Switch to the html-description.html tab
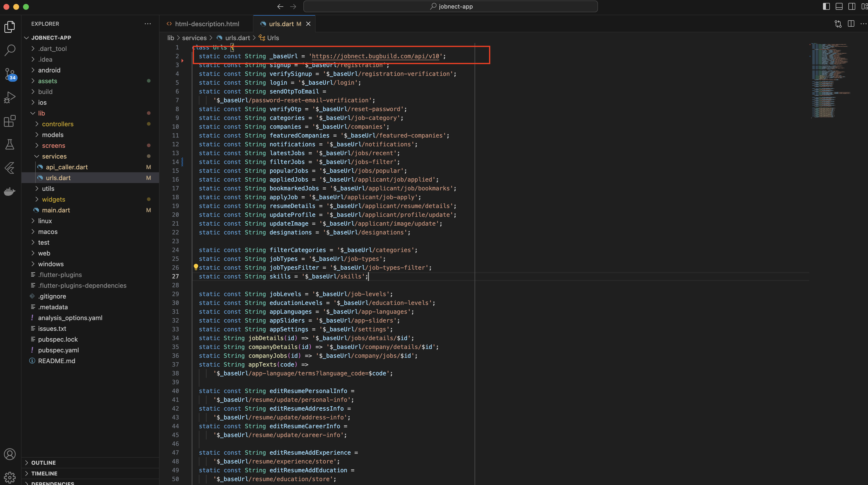This screenshot has width=868, height=485. [206, 24]
